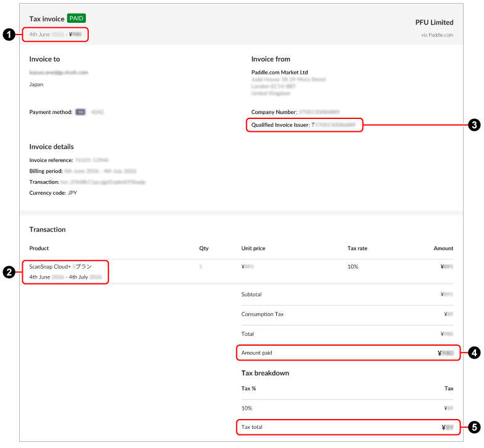Click the product period '4th June - 4th July'
Image resolution: width=484 pixels, height=448 pixels.
[65, 277]
